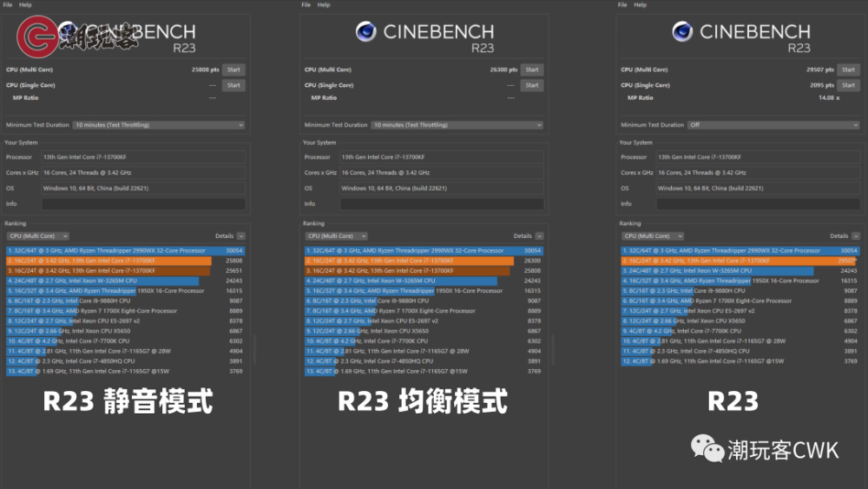Toggle Details arrow in left window ranking
This screenshot has width=868, height=489.
pos(241,236)
